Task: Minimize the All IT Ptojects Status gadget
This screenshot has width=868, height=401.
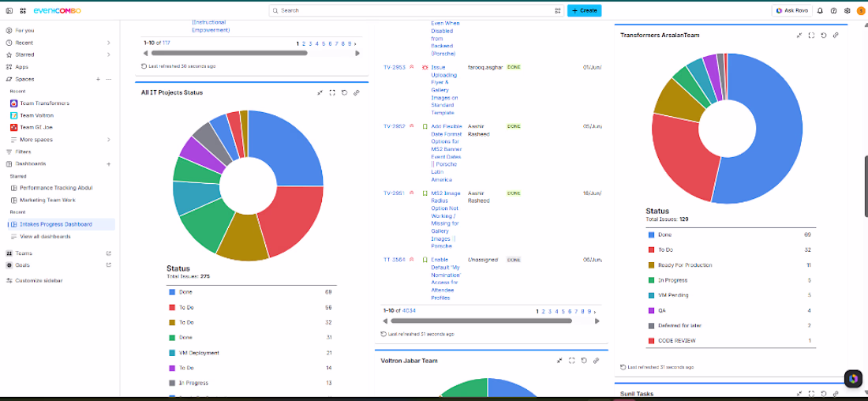Action: [x=320, y=92]
